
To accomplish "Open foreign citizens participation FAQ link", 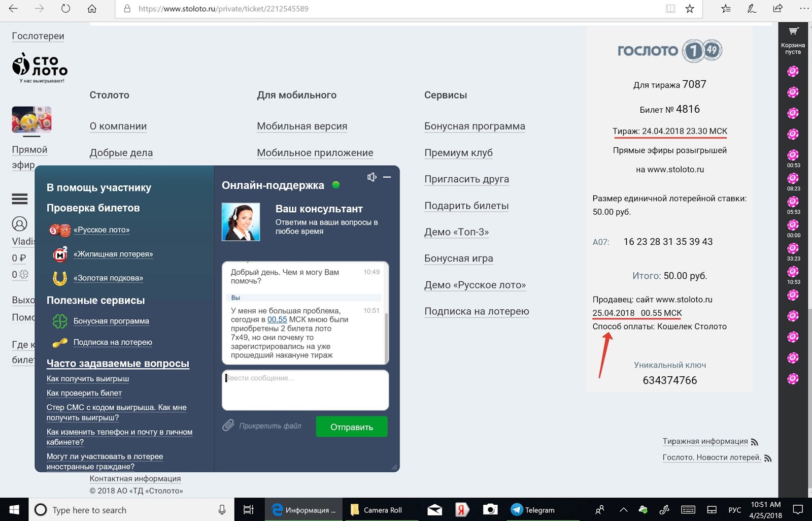I will coord(105,461).
